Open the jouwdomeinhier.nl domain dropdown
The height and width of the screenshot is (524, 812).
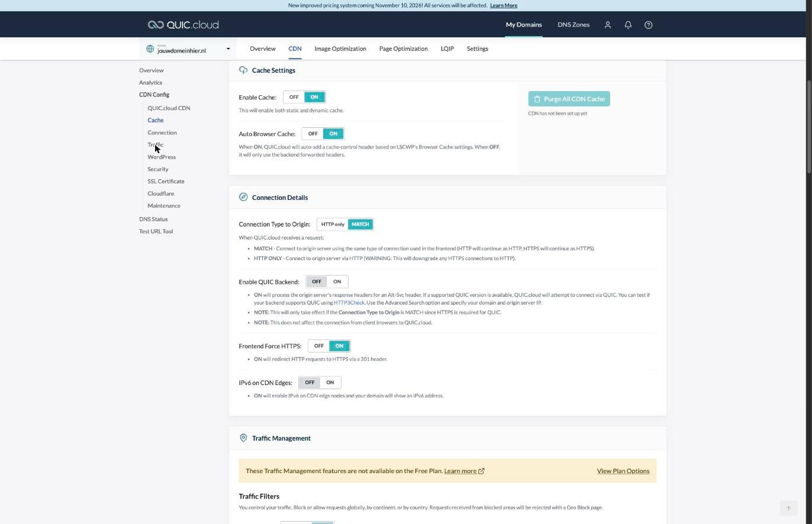(x=188, y=49)
